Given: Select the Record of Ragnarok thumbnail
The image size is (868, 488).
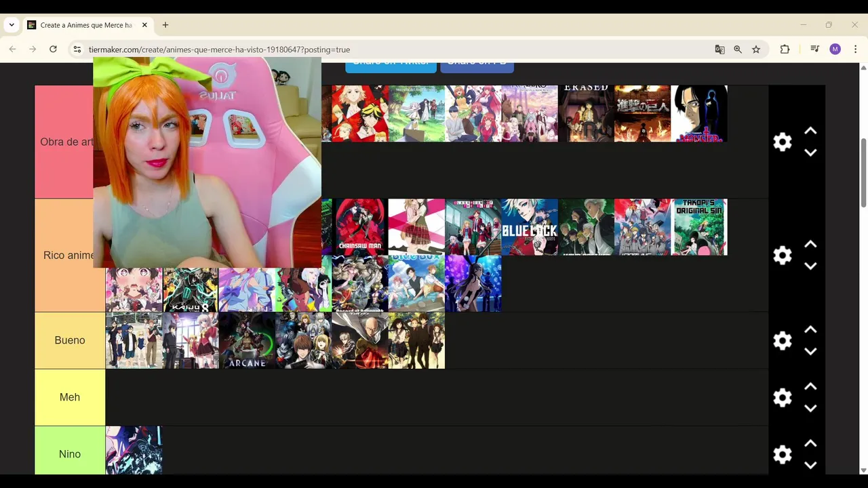Looking at the screenshot, I should tap(360, 283).
